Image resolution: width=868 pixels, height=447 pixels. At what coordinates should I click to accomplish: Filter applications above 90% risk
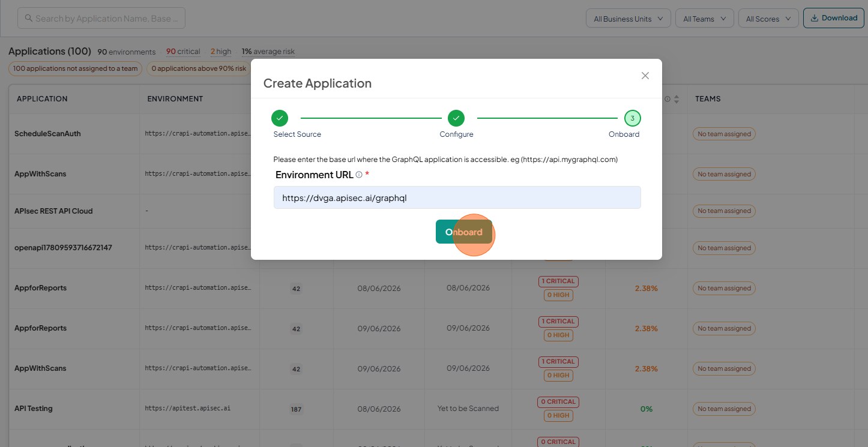coord(199,68)
